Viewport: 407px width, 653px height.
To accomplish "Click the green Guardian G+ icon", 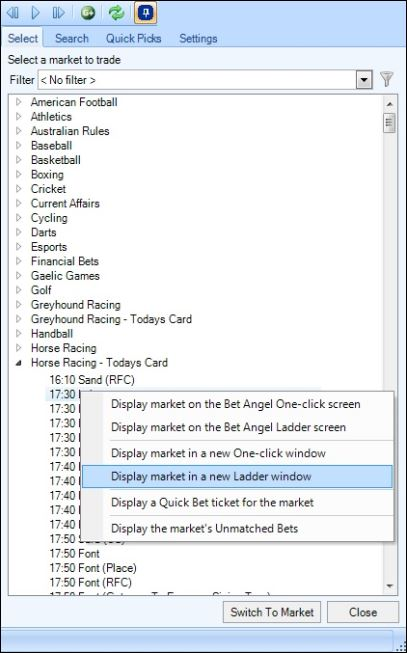I will pyautogui.click(x=88, y=13).
